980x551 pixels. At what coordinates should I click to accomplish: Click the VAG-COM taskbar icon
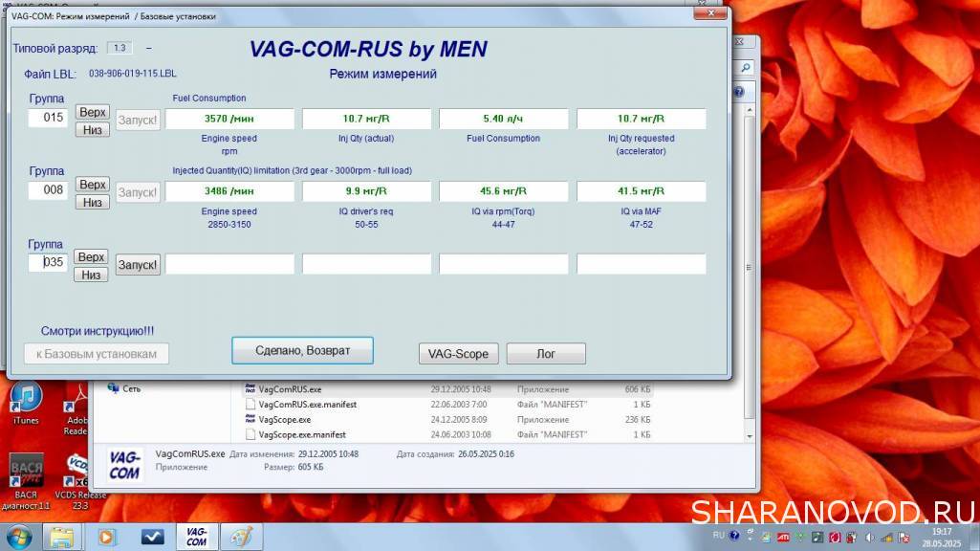tap(196, 537)
